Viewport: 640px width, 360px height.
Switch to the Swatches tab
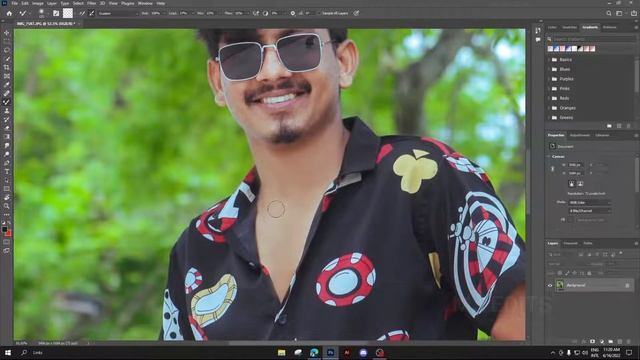tap(569, 27)
